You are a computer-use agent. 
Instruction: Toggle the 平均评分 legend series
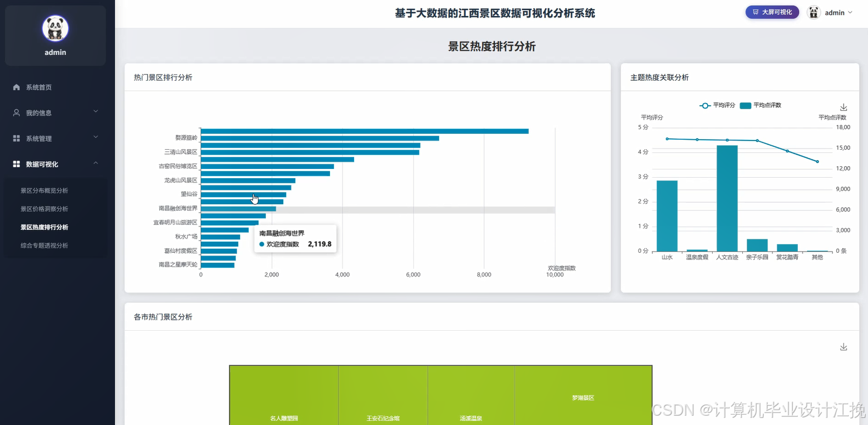[x=717, y=105]
